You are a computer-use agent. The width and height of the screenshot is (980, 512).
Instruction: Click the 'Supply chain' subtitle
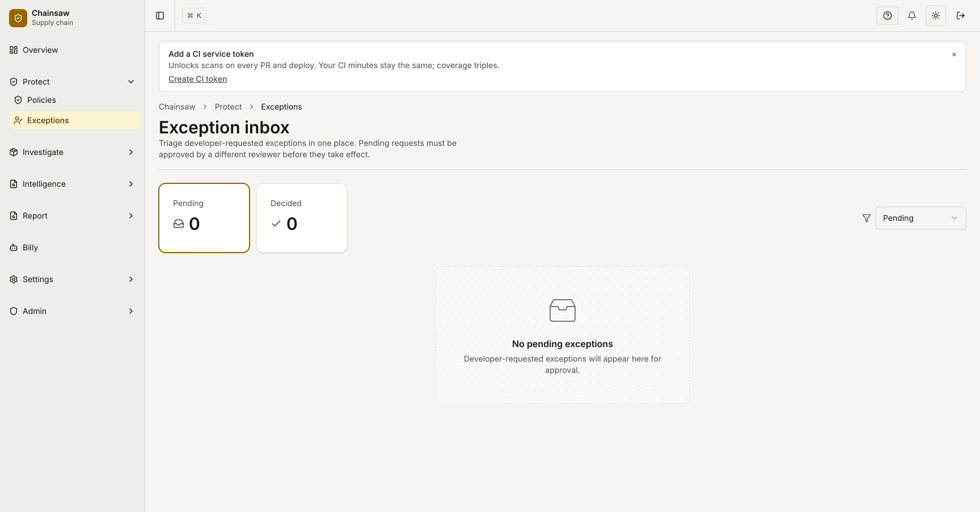tap(52, 23)
